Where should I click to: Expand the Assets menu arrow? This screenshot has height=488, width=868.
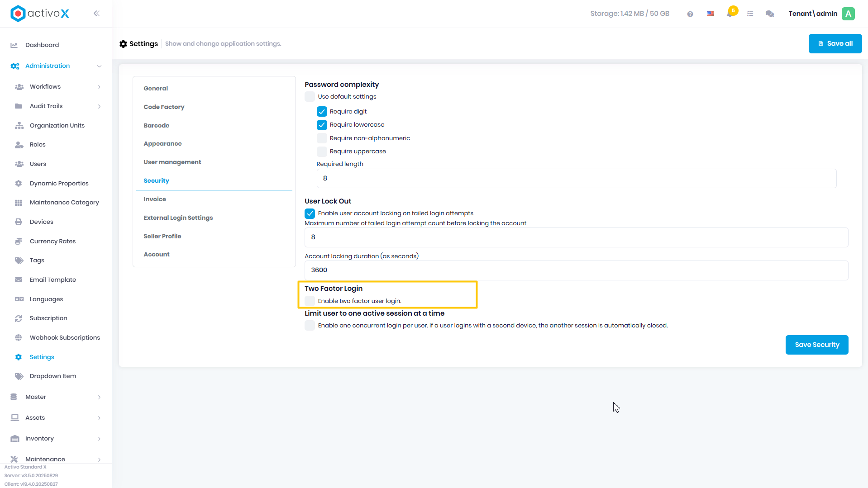(99, 418)
